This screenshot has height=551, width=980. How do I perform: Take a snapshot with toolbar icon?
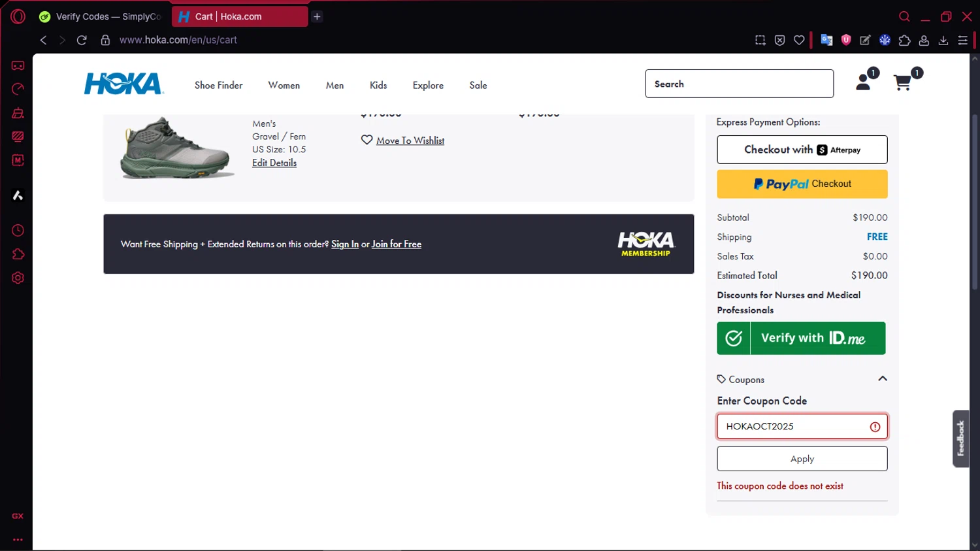(760, 40)
